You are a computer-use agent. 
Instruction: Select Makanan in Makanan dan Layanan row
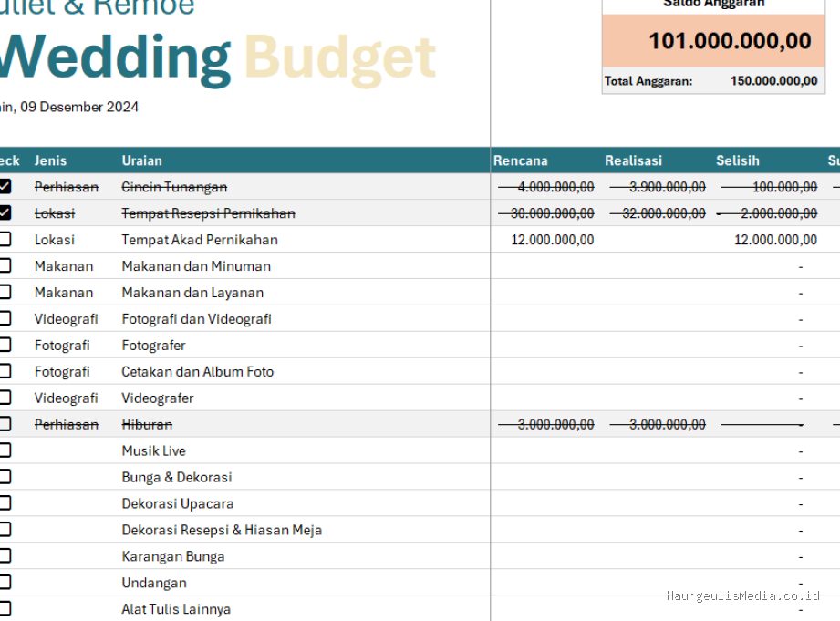[x=64, y=293]
